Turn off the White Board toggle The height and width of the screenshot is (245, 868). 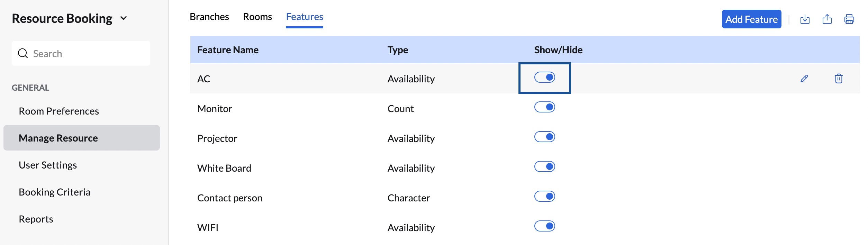pyautogui.click(x=544, y=166)
